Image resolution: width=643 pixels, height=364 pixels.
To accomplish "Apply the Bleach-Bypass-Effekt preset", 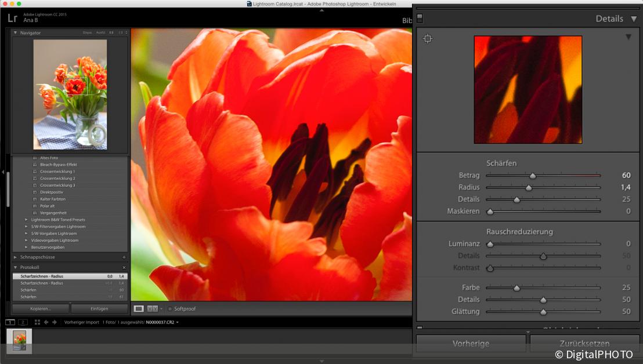I will (x=58, y=165).
